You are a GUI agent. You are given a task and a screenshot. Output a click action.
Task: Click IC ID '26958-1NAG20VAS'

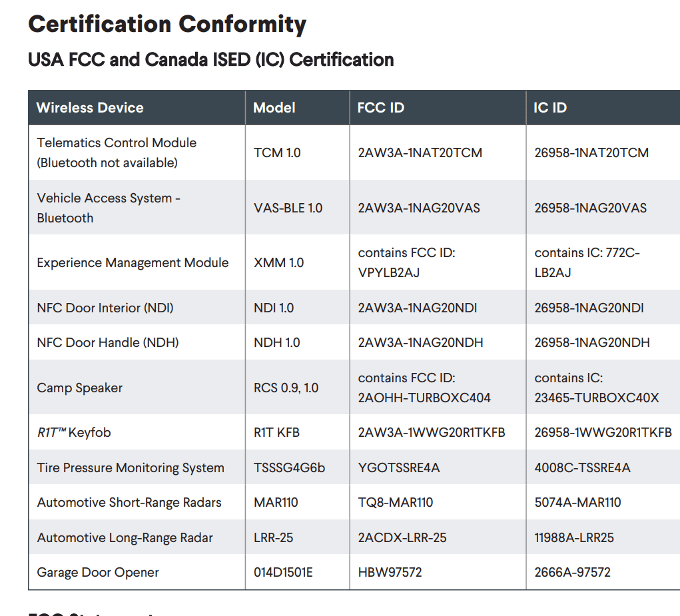click(590, 208)
